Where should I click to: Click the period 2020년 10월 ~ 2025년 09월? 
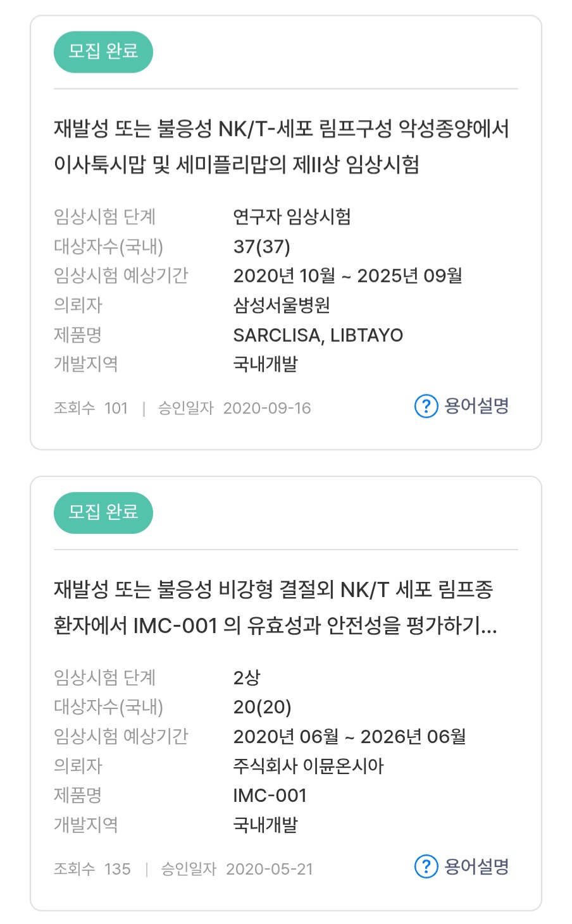click(x=347, y=276)
